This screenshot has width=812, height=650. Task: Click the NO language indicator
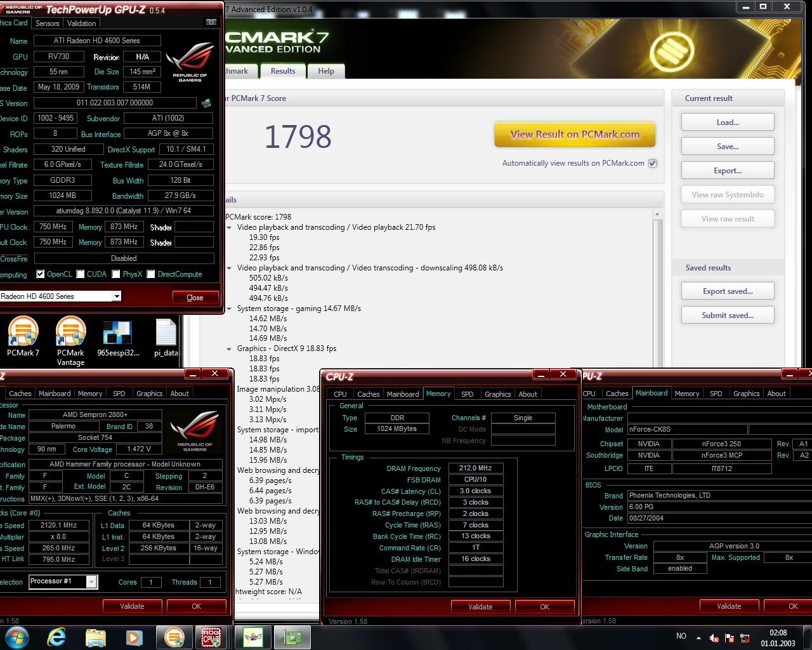(681, 636)
